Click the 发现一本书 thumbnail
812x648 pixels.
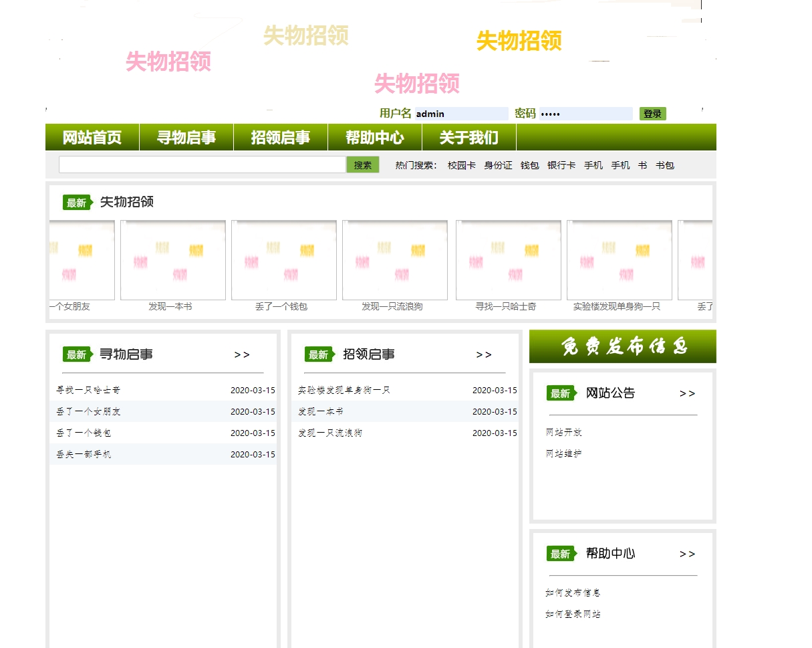[x=172, y=259]
